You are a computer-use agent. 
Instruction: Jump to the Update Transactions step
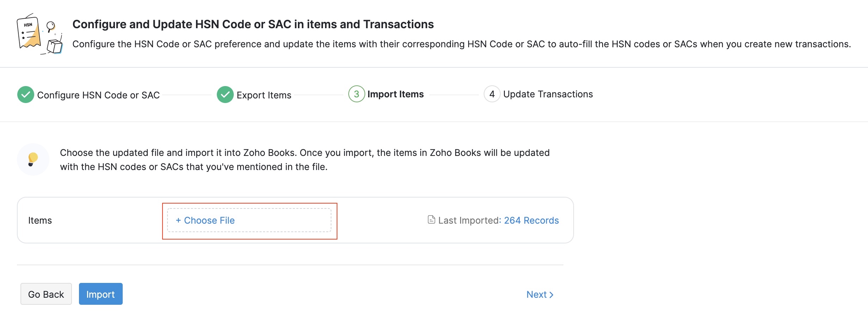tap(548, 94)
